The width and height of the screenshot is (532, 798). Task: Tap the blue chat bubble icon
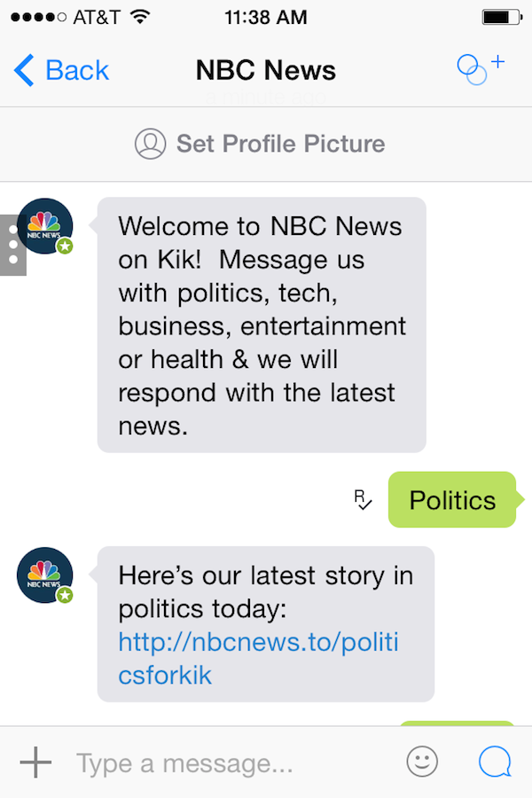[495, 762]
